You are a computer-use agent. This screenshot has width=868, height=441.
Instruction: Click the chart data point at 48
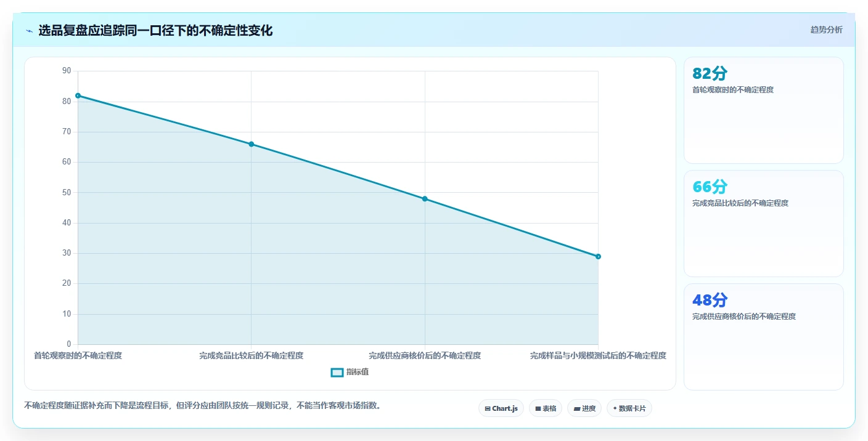pos(425,199)
